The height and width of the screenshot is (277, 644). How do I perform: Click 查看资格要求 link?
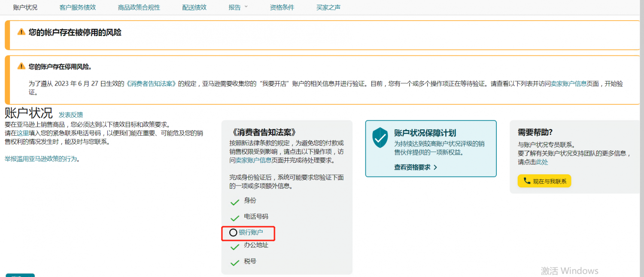pyautogui.click(x=412, y=167)
